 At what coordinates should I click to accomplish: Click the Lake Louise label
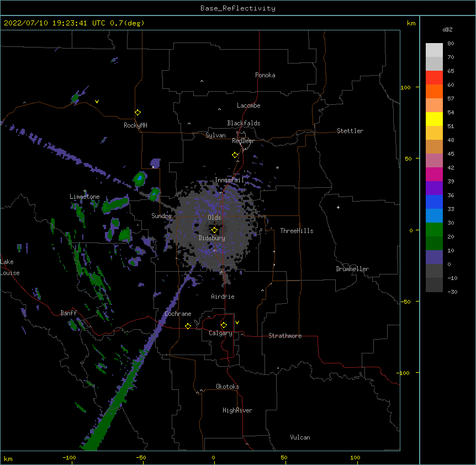[10, 267]
